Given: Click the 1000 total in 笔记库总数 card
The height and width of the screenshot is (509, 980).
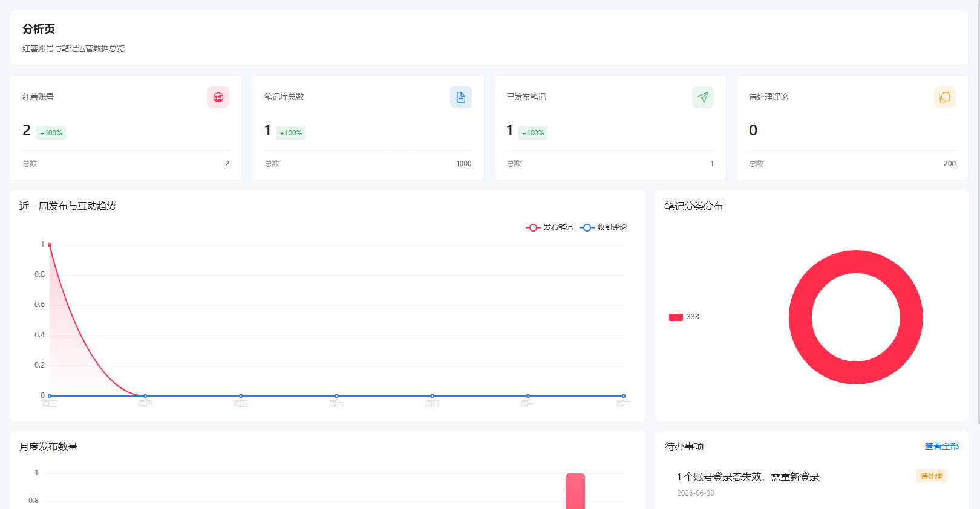Looking at the screenshot, I should click(x=464, y=164).
